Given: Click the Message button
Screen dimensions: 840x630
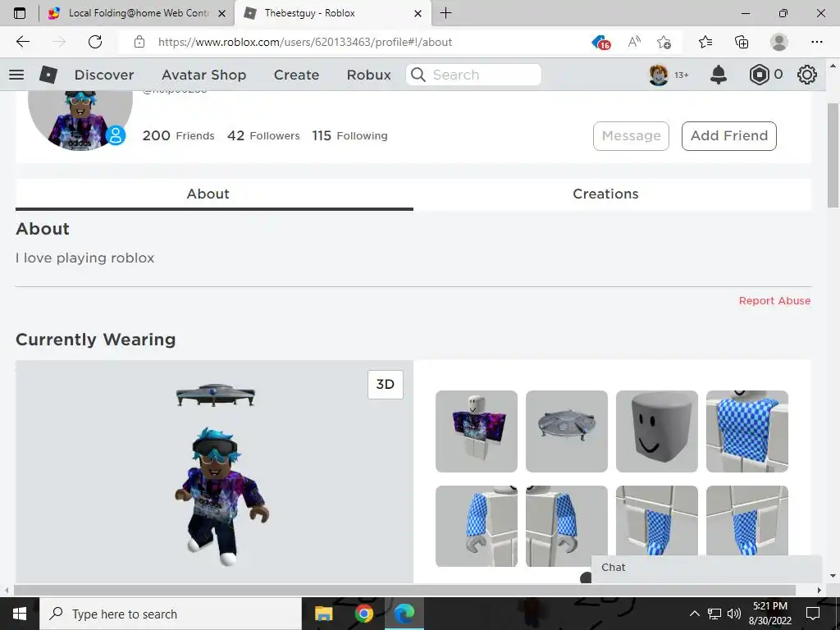Looking at the screenshot, I should [631, 136].
